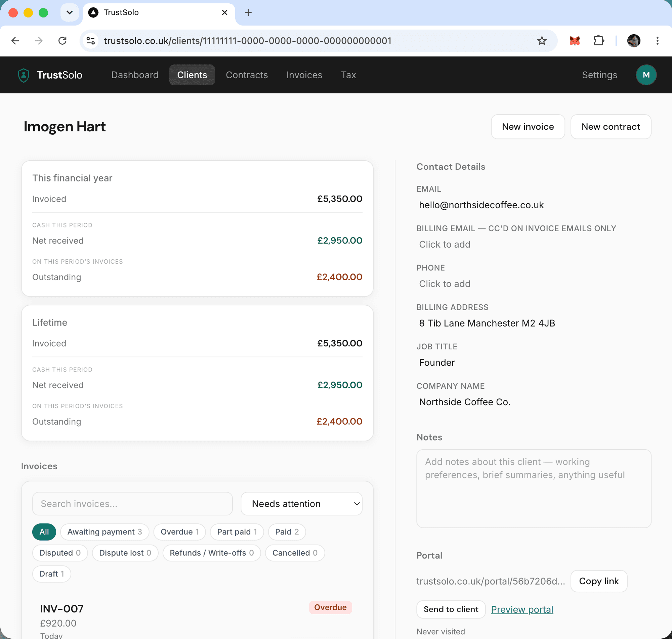
Task: Open Settings from the top bar
Action: [599, 75]
